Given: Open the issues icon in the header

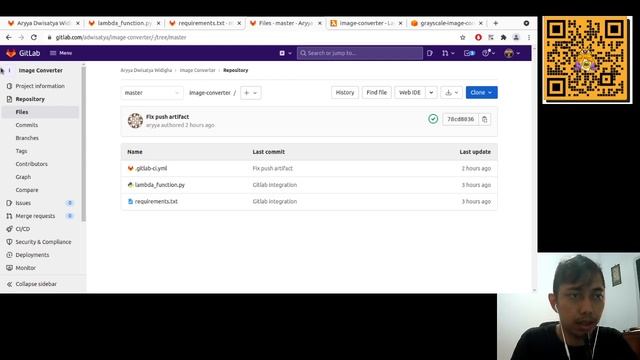Looking at the screenshot, I should (430, 53).
